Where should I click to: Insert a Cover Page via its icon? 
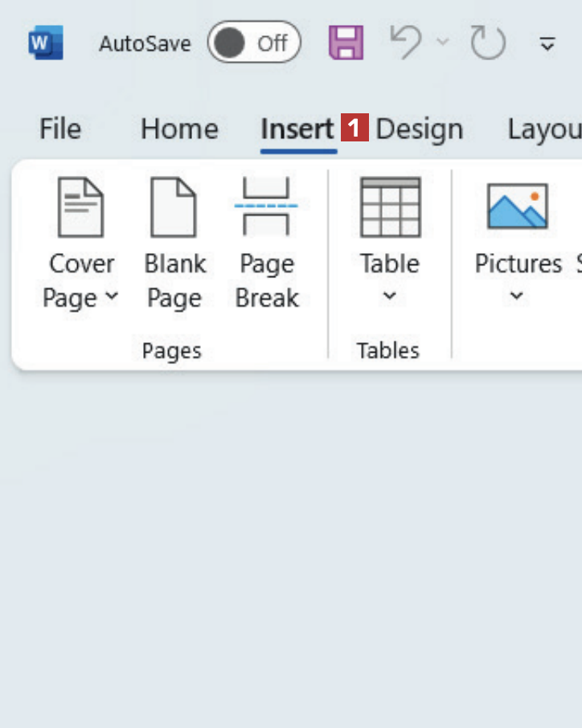tap(80, 207)
